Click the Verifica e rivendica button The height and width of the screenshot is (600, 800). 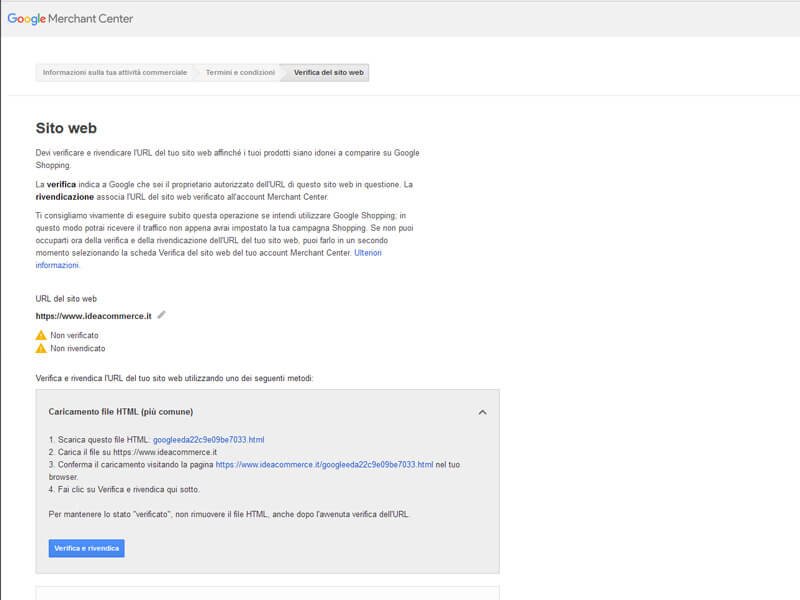[x=87, y=548]
